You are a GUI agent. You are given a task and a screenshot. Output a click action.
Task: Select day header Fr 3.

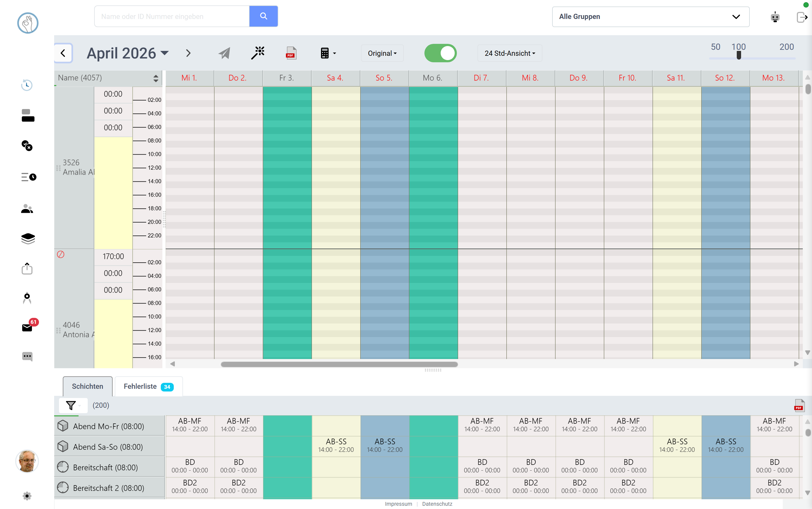287,78
